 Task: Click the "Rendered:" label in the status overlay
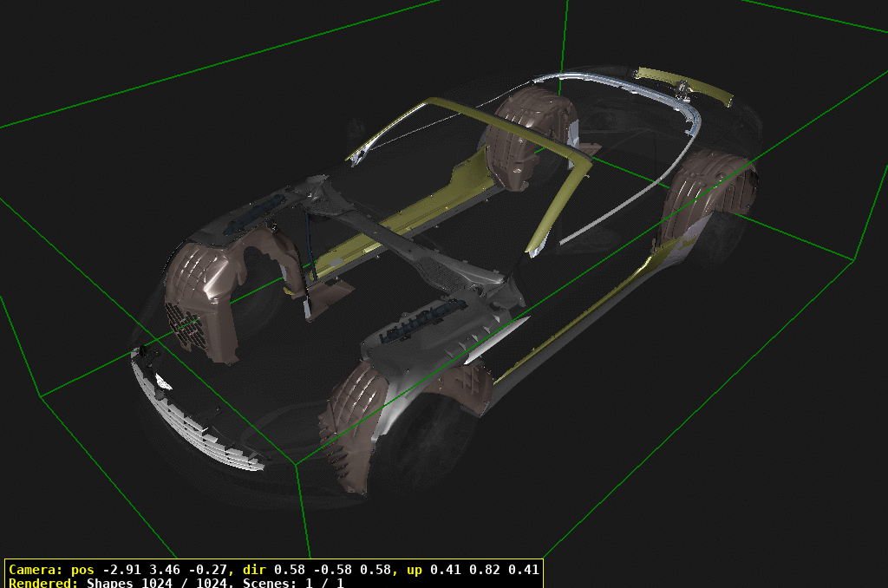coord(45,583)
